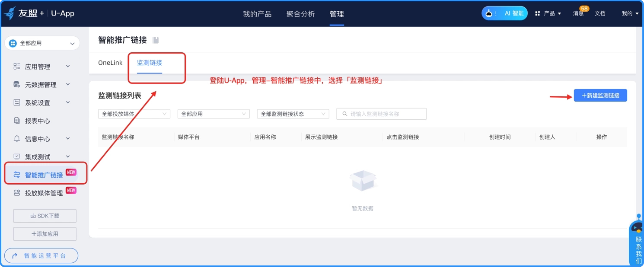The width and height of the screenshot is (644, 268).
Task: Click the book icon beside 智能推广链接 title
Action: coord(156,40)
